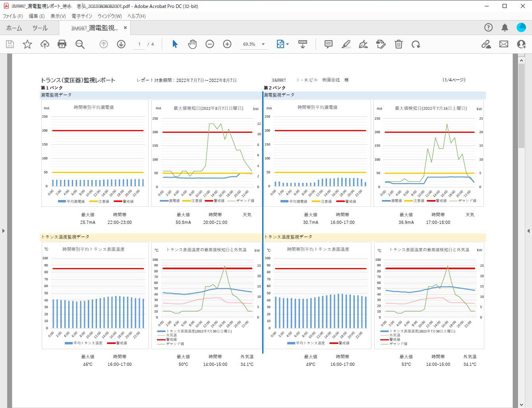This screenshot has width=532, height=408.
Task: Print the document with printer icon
Action: 62,44
